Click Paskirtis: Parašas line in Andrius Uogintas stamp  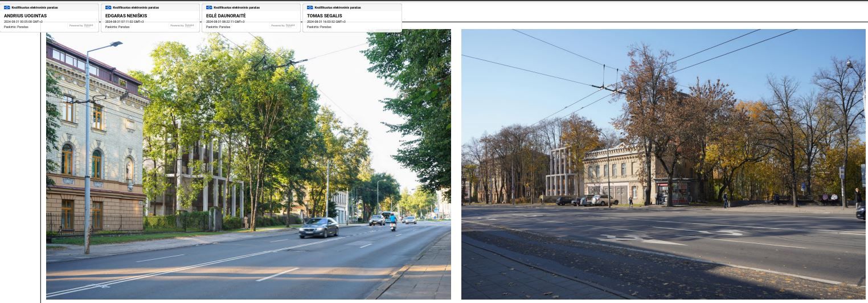click(x=16, y=27)
